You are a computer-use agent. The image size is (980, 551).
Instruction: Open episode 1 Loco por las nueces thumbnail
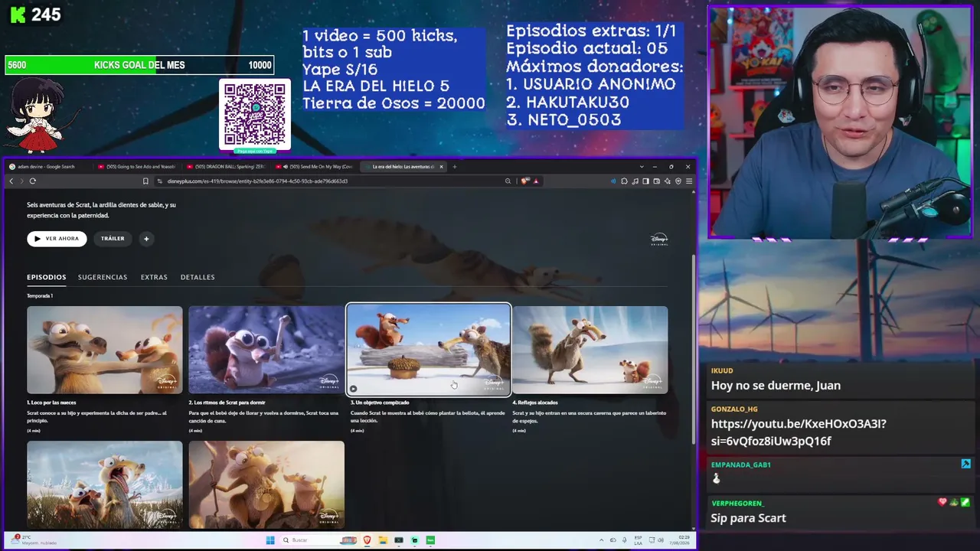click(105, 350)
